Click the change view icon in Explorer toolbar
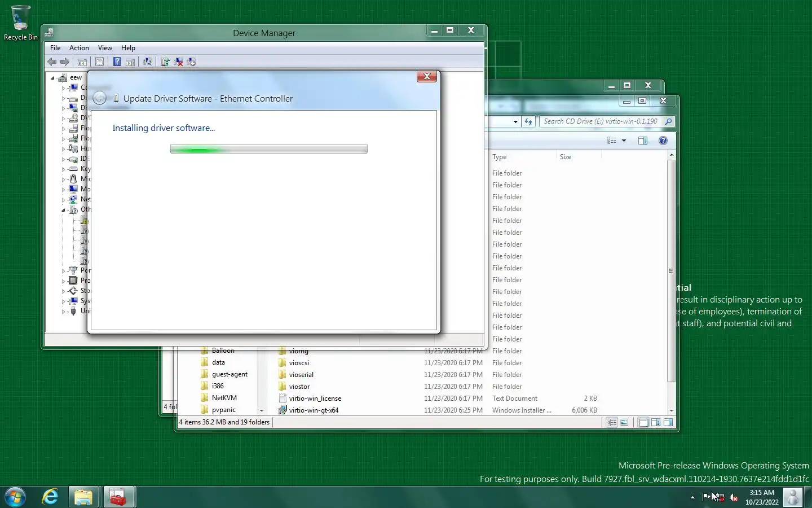 coord(612,141)
